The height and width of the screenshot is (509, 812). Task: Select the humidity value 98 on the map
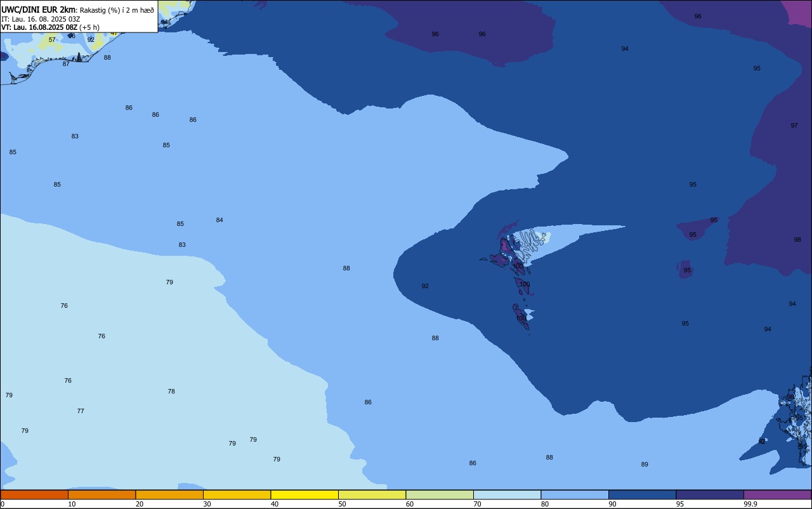797,240
